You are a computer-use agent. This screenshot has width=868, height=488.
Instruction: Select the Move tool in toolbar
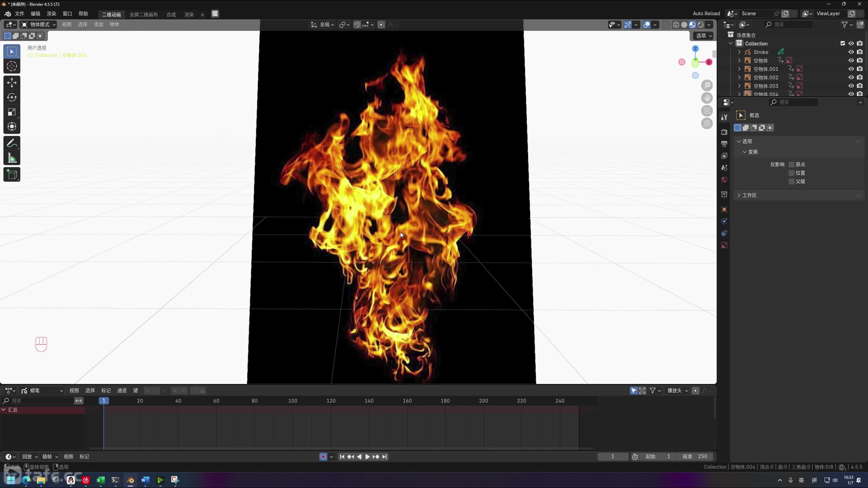12,82
